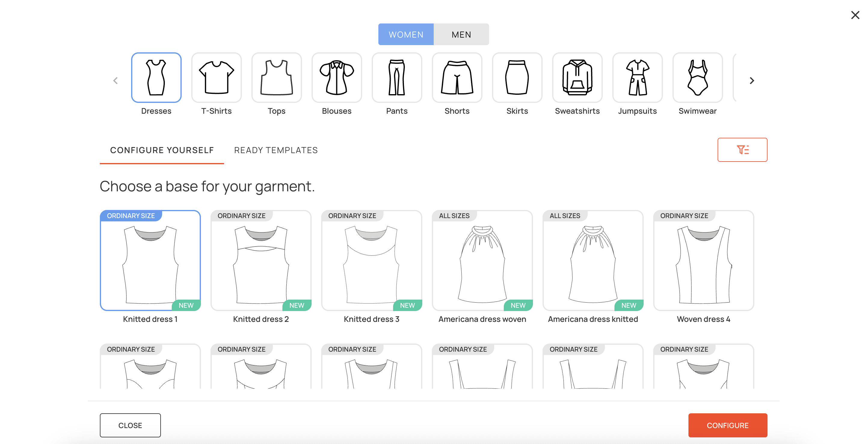The height and width of the screenshot is (444, 868).
Task: Switch gender toggle to MEN
Action: pos(461,34)
